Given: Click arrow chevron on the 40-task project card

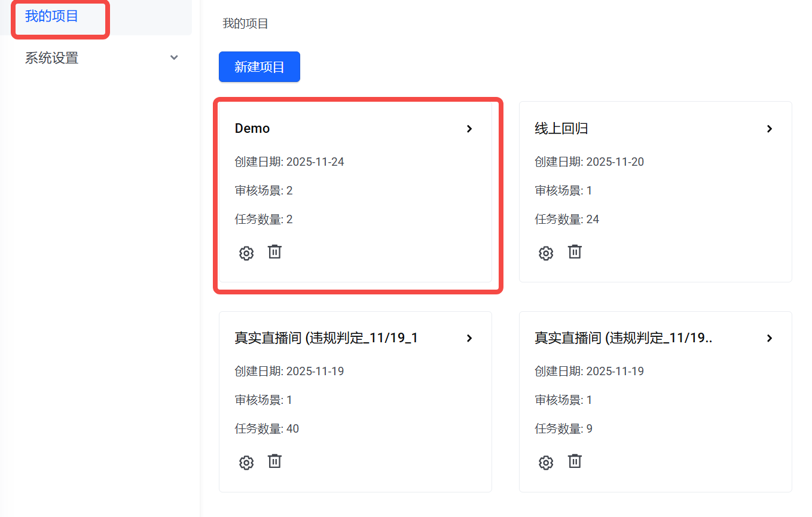Looking at the screenshot, I should point(469,338).
